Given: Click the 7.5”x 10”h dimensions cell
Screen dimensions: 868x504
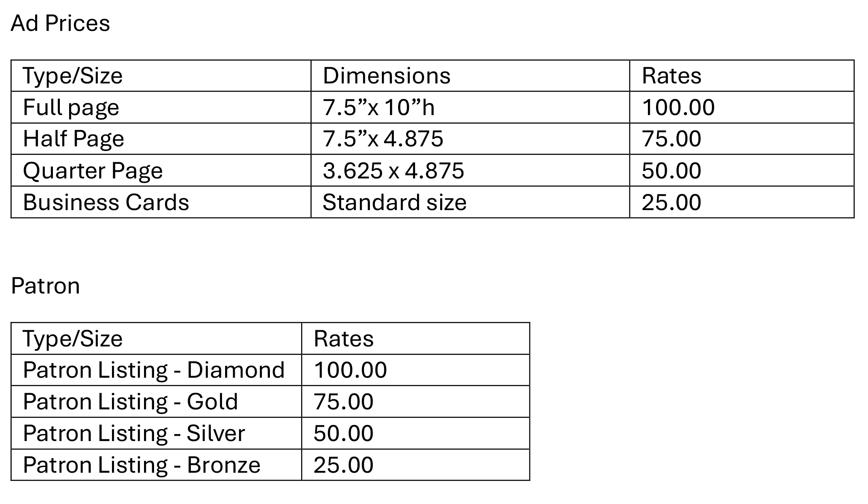Looking at the screenshot, I should [x=379, y=107].
